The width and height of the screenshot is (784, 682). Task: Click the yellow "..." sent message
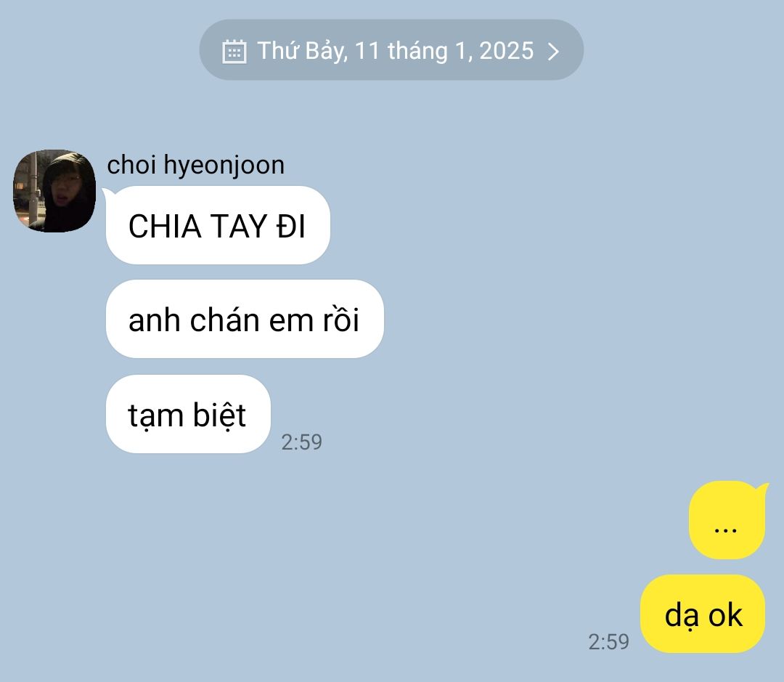click(727, 520)
